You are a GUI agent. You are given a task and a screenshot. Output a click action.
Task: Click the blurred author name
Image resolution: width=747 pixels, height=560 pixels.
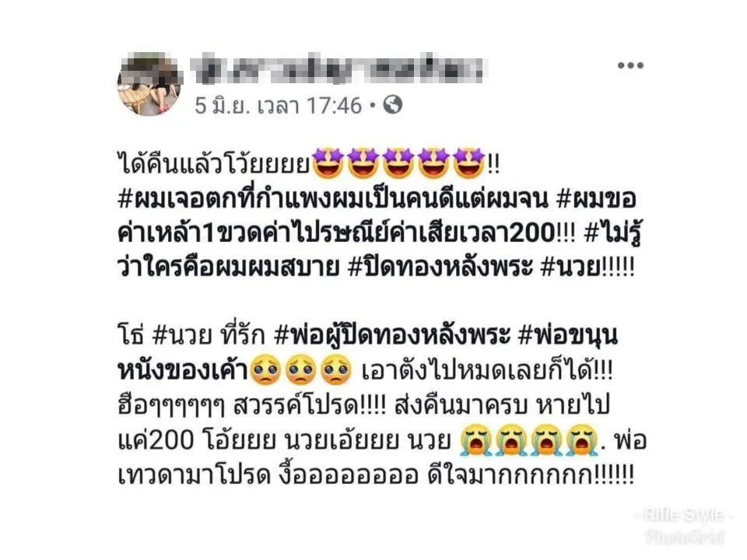[x=336, y=71]
